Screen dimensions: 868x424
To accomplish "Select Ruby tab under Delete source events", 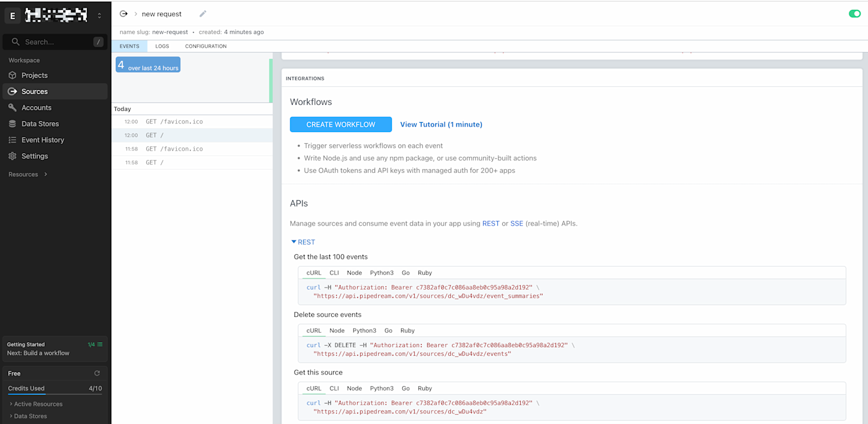I will click(407, 330).
